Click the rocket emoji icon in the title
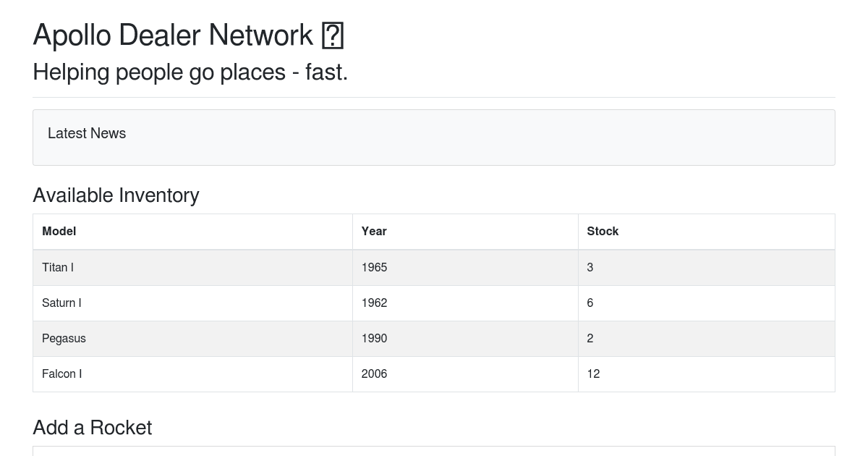The height and width of the screenshot is (456, 868). pos(332,35)
